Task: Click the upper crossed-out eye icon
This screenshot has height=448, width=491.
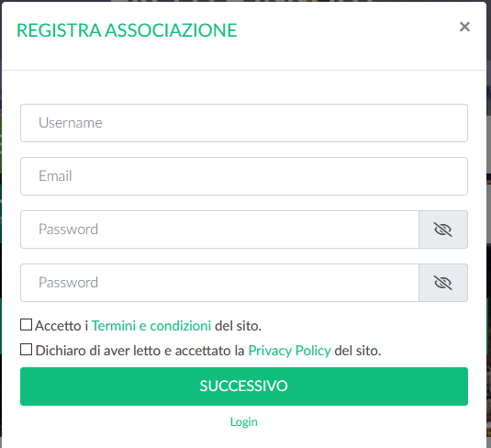Action: tap(443, 230)
